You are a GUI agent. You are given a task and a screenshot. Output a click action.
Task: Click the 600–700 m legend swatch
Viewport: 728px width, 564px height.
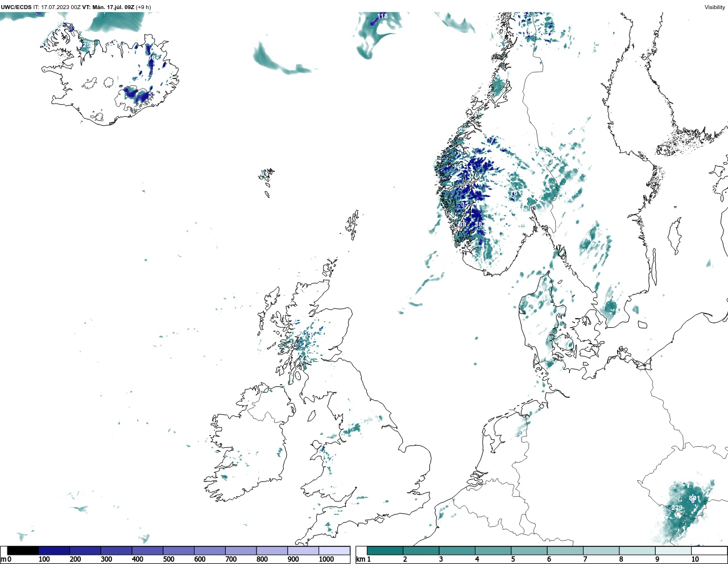click(x=209, y=550)
